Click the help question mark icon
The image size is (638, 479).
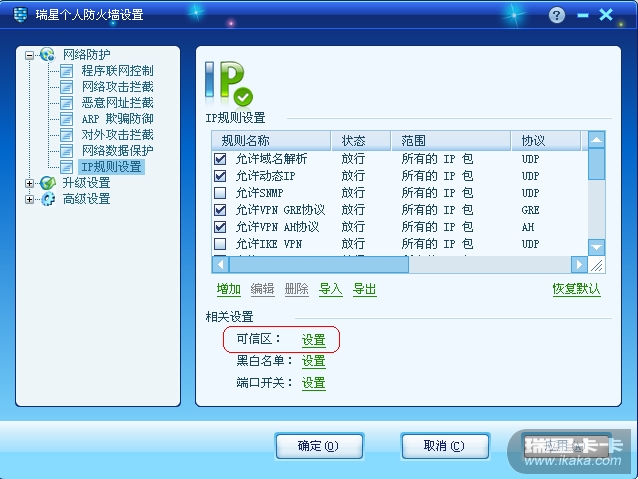(x=557, y=15)
